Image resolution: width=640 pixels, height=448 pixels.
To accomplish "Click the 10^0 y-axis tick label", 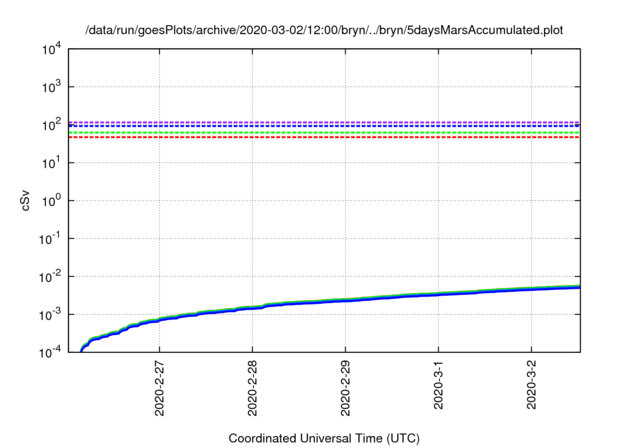I will 52,201.
